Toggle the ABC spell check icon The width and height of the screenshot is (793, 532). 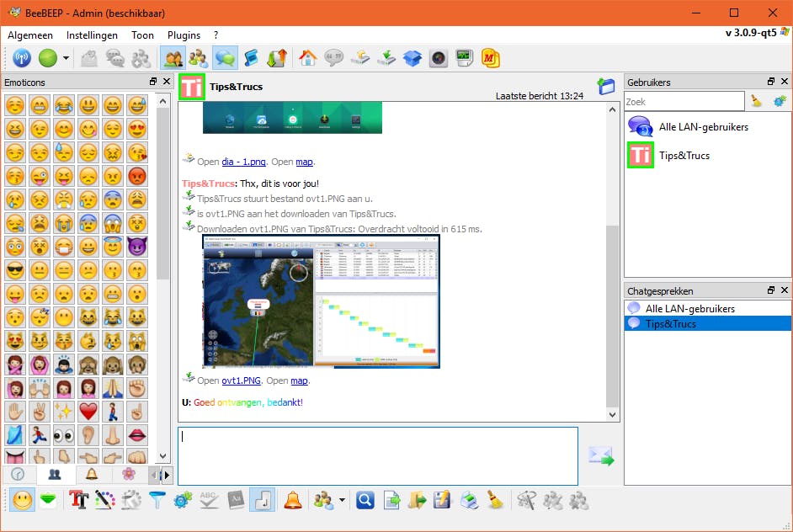pos(209,500)
